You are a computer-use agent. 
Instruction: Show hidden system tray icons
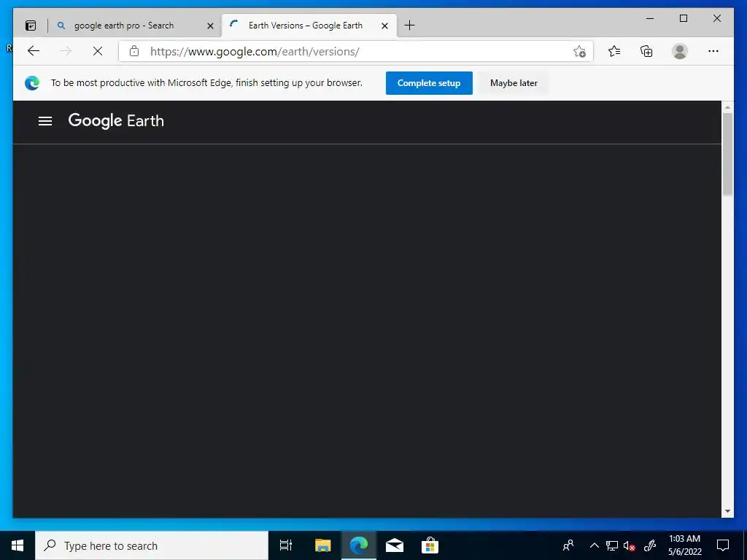594,545
